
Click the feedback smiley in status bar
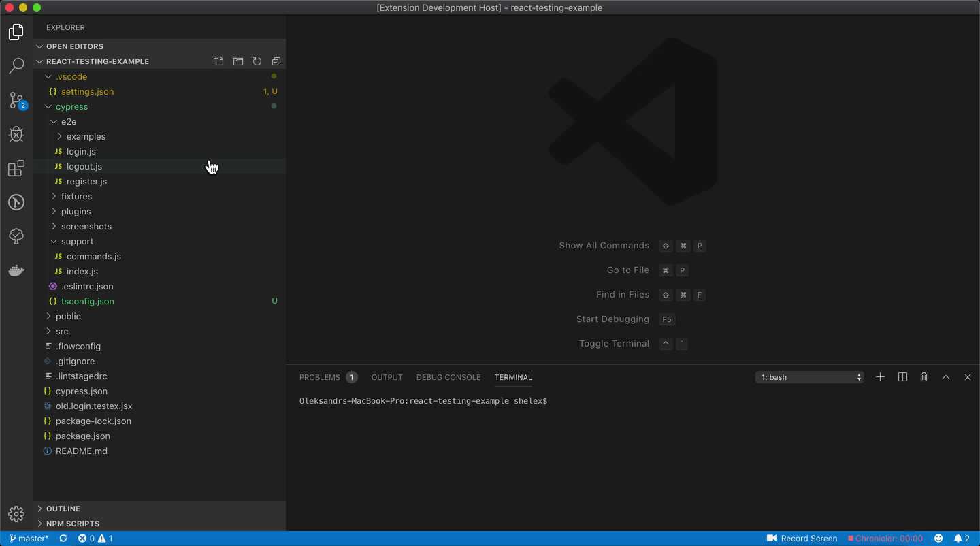[938, 539]
